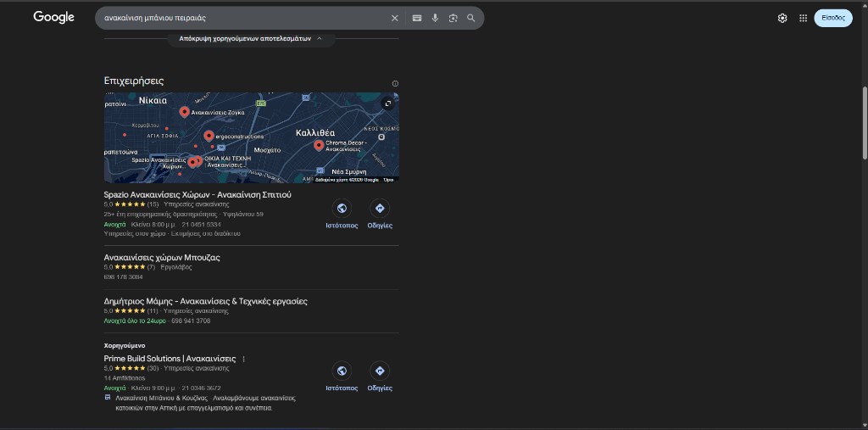Open search by image camera icon
This screenshot has width=868, height=430.
(x=453, y=19)
